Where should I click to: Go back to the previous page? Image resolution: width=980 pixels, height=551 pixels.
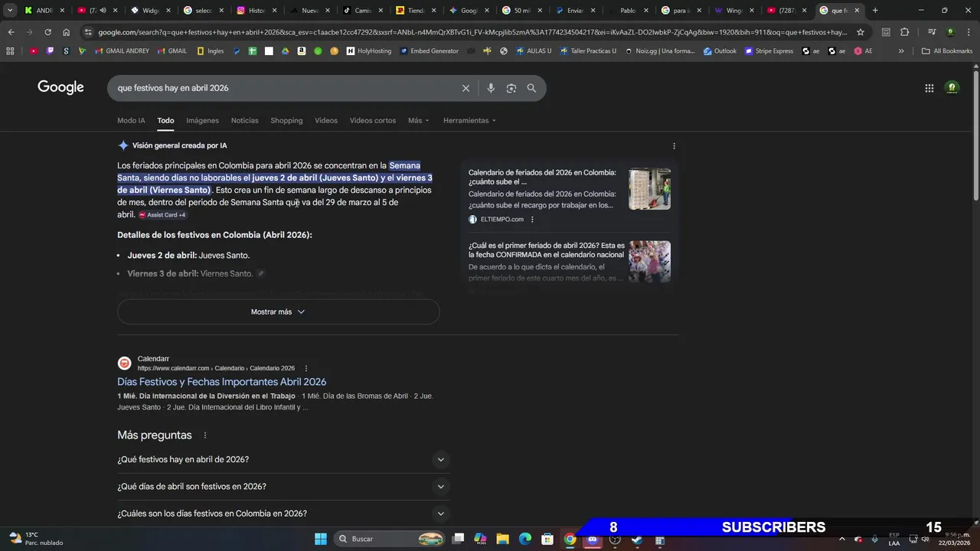click(11, 32)
